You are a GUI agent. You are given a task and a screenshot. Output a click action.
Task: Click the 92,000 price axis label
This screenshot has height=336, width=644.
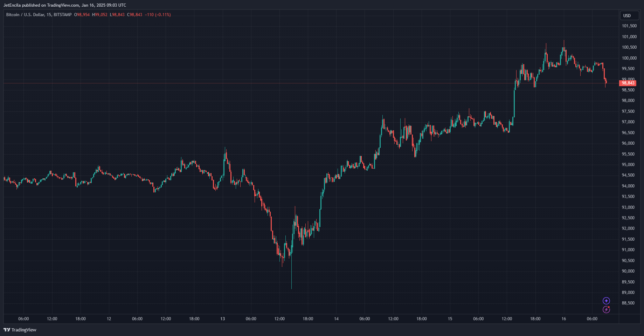tap(628, 228)
